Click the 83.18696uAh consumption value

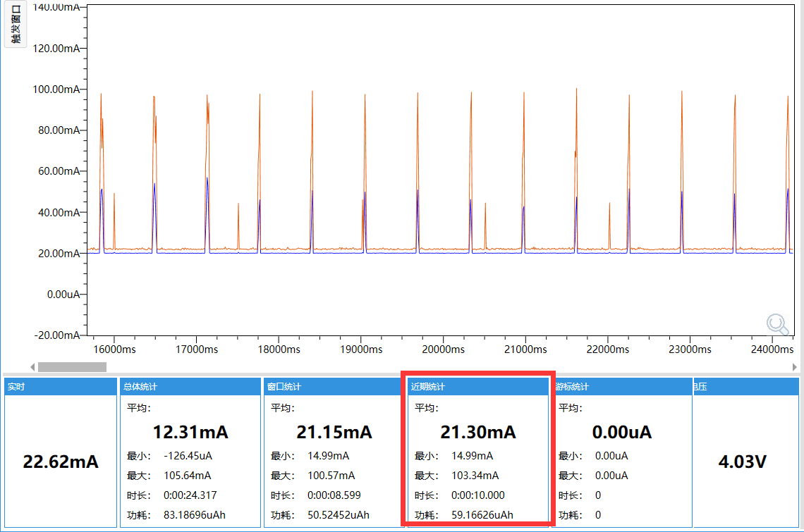pos(195,515)
